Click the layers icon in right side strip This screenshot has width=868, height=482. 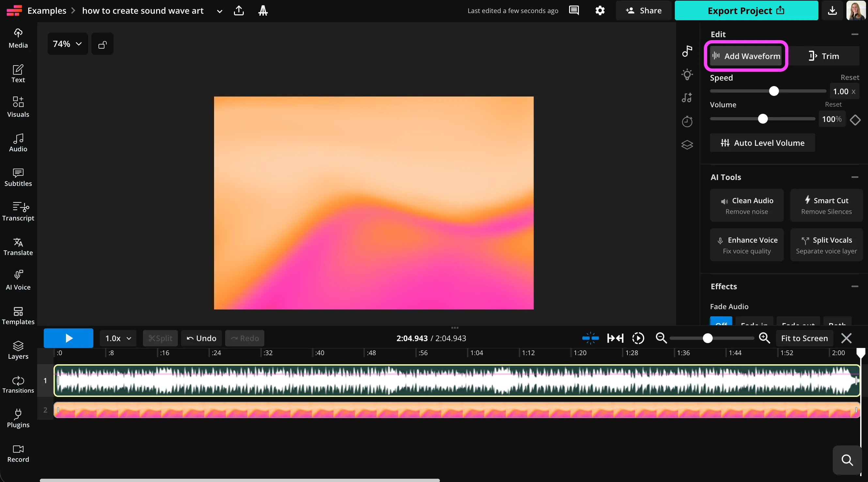tap(687, 145)
